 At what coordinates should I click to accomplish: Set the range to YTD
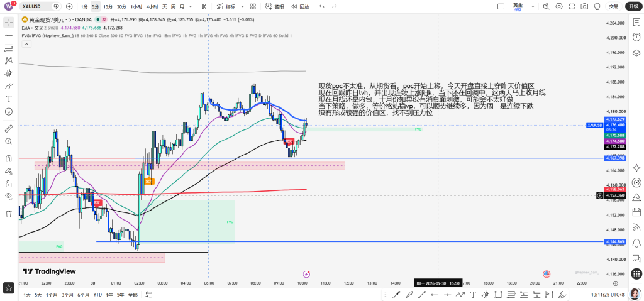point(97,295)
